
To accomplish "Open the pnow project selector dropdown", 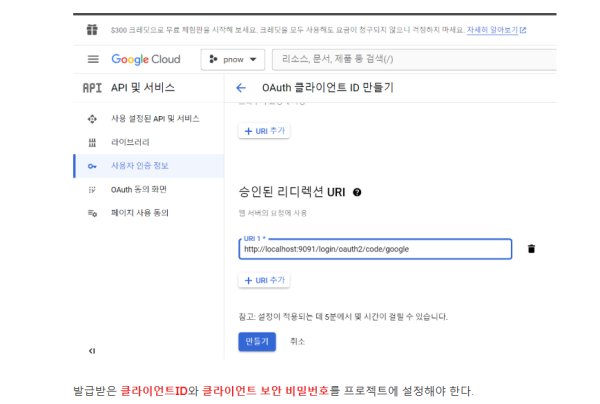I will [x=233, y=60].
